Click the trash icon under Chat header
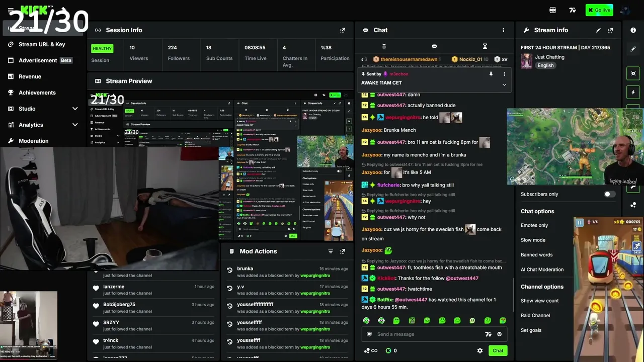Viewport: 644px width, 362px height. (x=384, y=46)
